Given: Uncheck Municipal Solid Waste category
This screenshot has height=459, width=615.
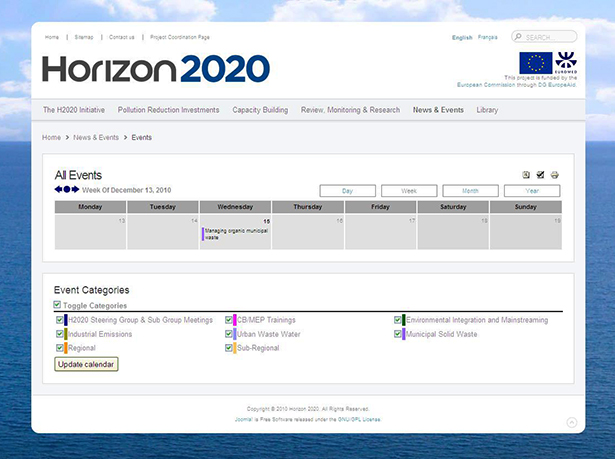Looking at the screenshot, I should coord(398,334).
